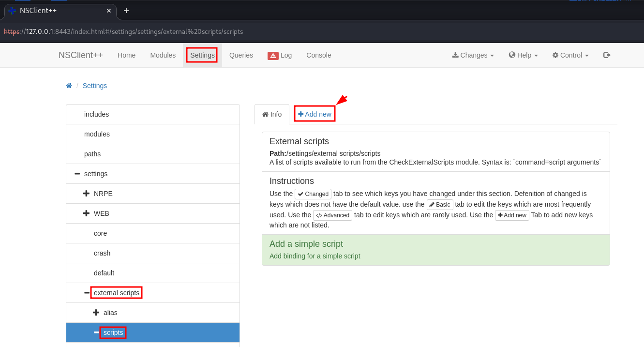This screenshot has width=644, height=347.
Task: Open a new browser tab
Action: 126,11
